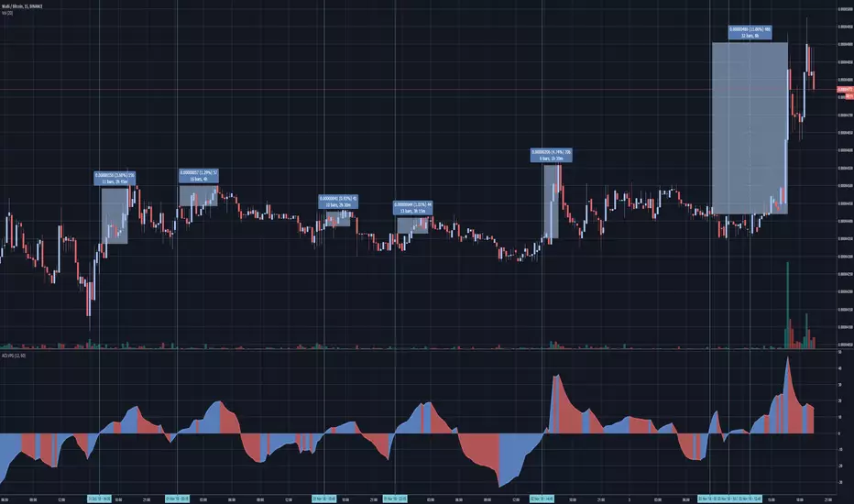Select the large shaded range box under '32 bars, 8h'
The height and width of the screenshot is (504, 854).
pos(750,128)
